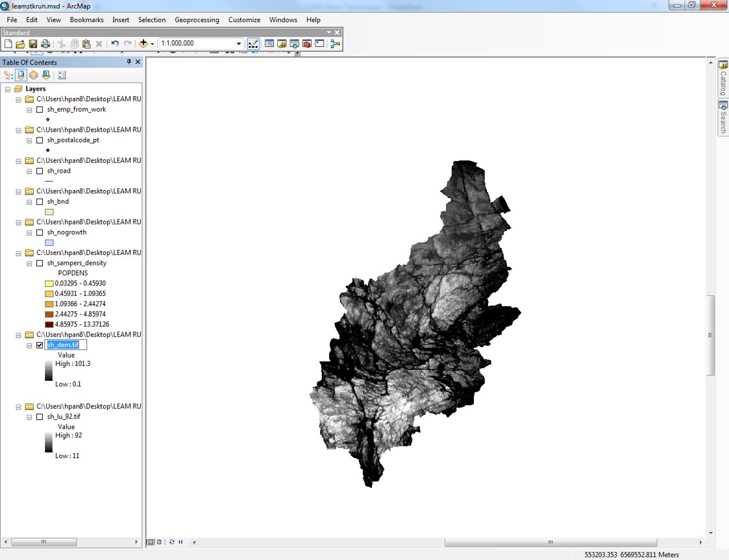Collapse sh_lu_92.tif legend
The image size is (729, 560).
pyautogui.click(x=29, y=417)
